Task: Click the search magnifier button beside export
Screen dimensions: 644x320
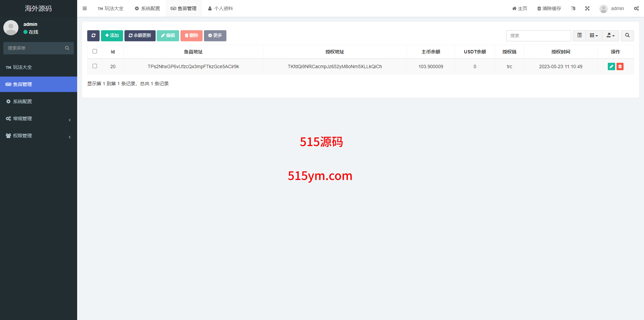Action: (x=627, y=36)
